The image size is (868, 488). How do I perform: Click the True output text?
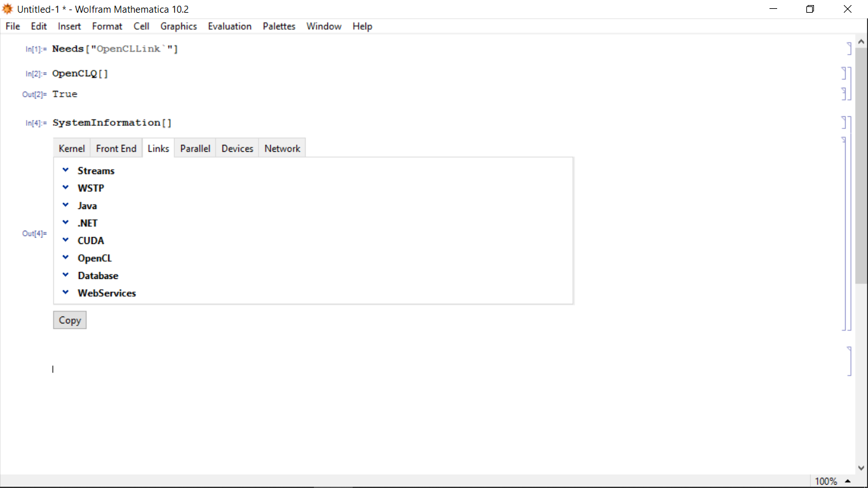(65, 94)
